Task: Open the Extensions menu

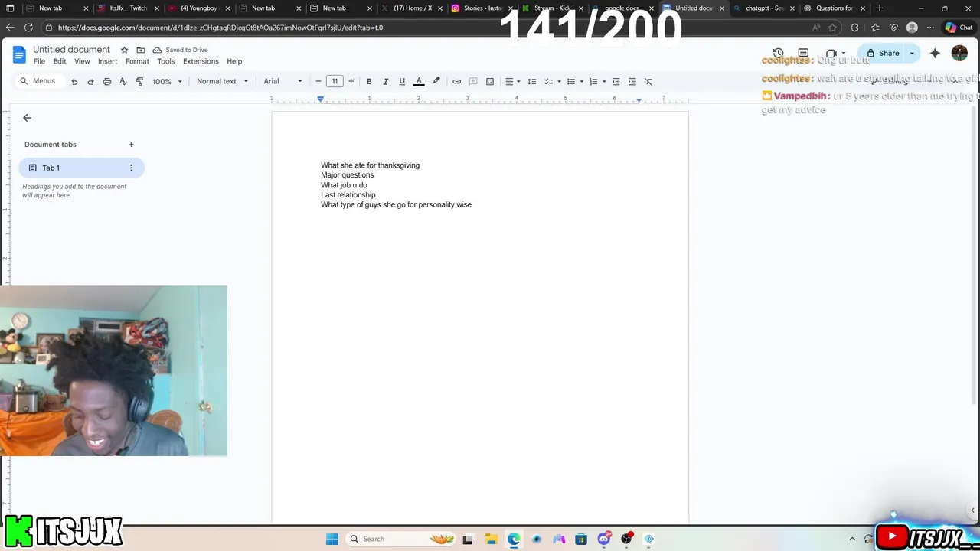Action: [x=201, y=61]
